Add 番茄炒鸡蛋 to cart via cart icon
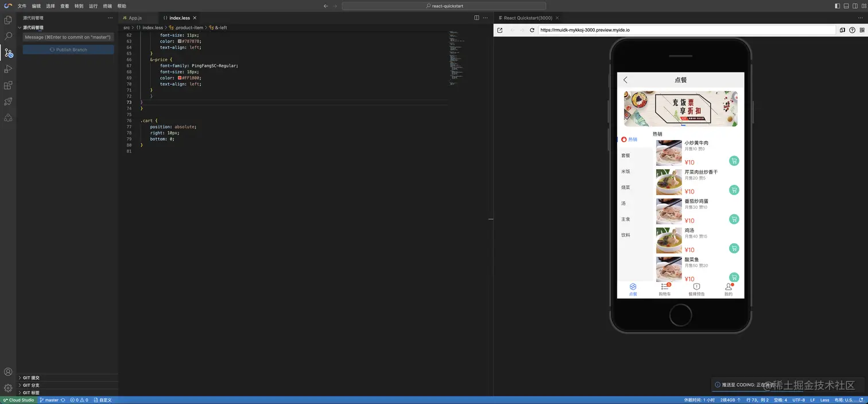Image resolution: width=868 pixels, height=404 pixels. [734, 219]
